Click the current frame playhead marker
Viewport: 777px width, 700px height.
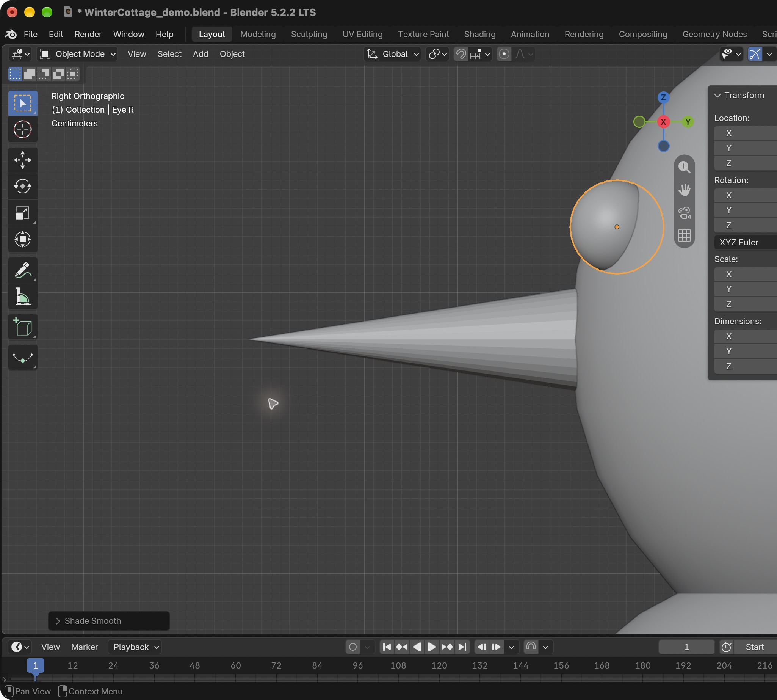(35, 665)
